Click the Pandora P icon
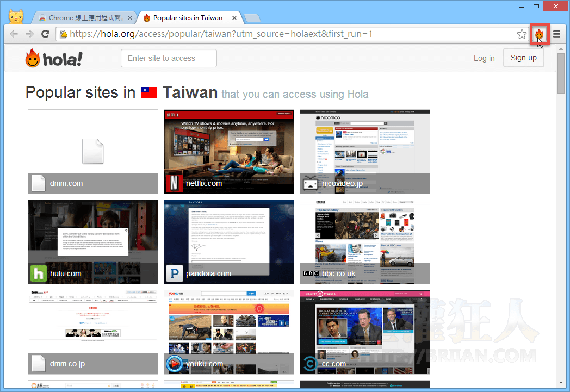The image size is (570, 392). [174, 273]
